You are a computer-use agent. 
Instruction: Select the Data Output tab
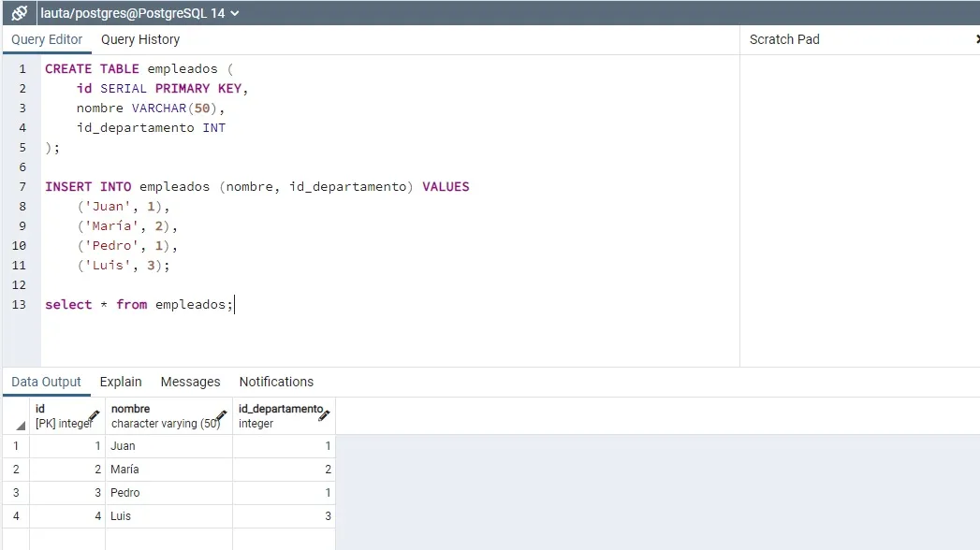(x=46, y=382)
